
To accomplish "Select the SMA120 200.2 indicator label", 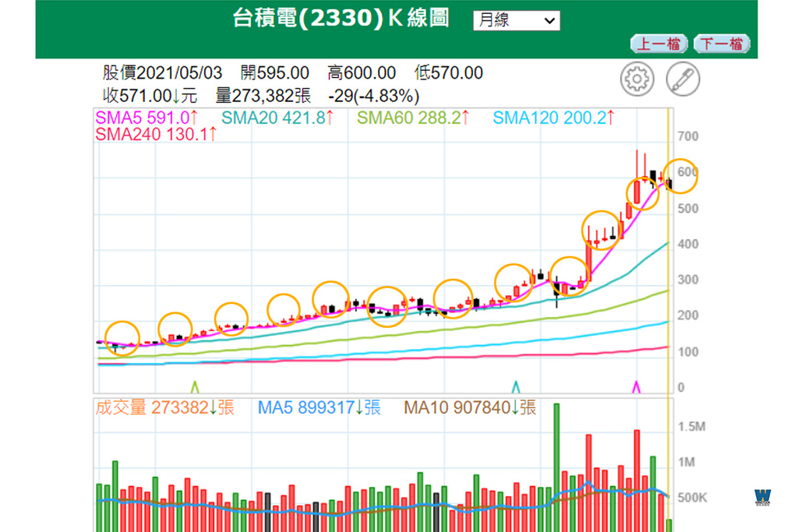I will coord(554,118).
